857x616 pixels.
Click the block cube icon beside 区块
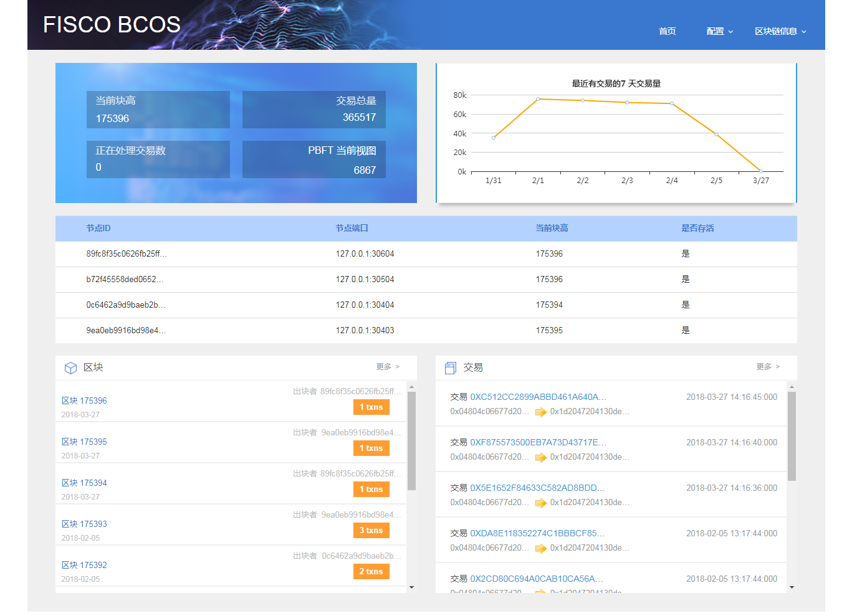click(x=70, y=368)
